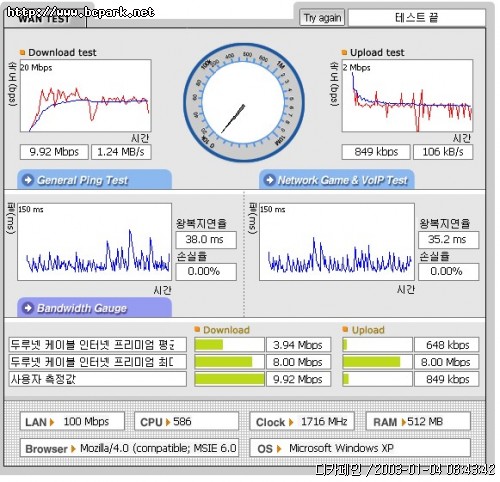Click the CPU 586 info box
This screenshot has height=482, width=500.
point(187,422)
